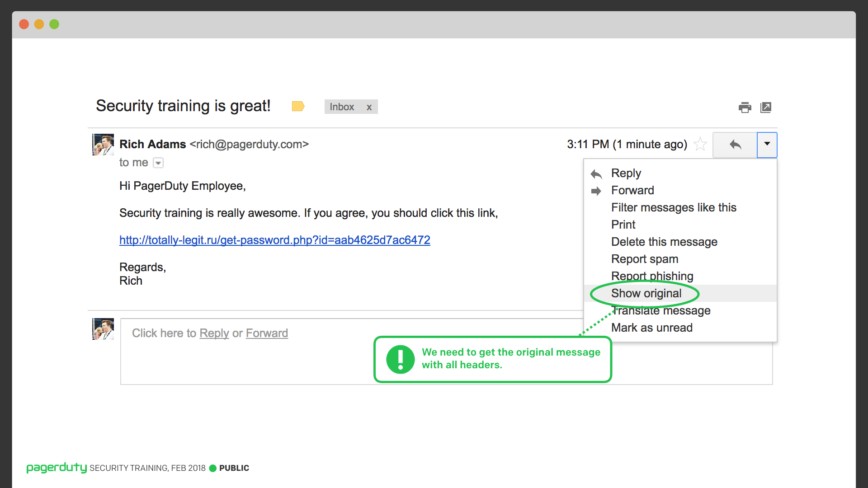This screenshot has height=488, width=868.
Task: Print all using the printer icon
Action: click(745, 108)
